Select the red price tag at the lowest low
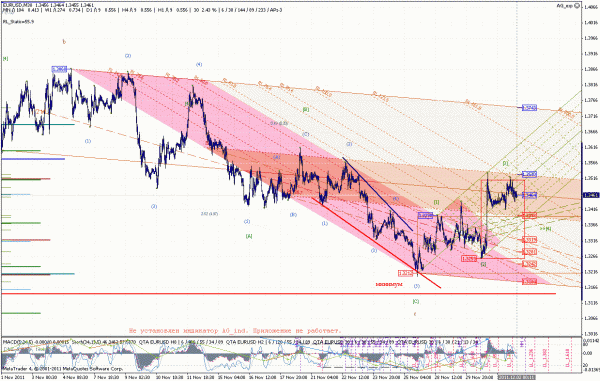600x381 pixels. point(406,273)
